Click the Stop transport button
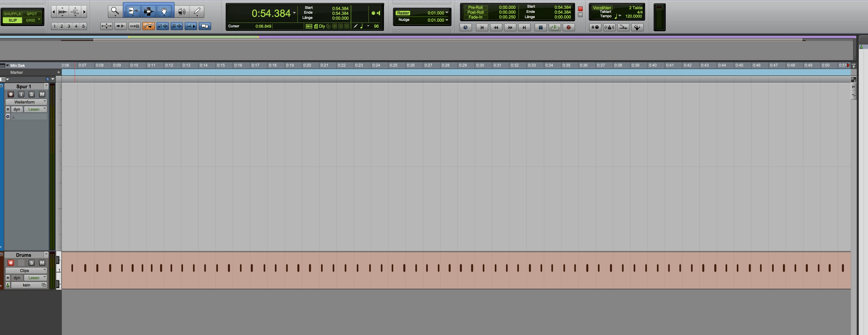This screenshot has height=335, width=868. click(541, 27)
